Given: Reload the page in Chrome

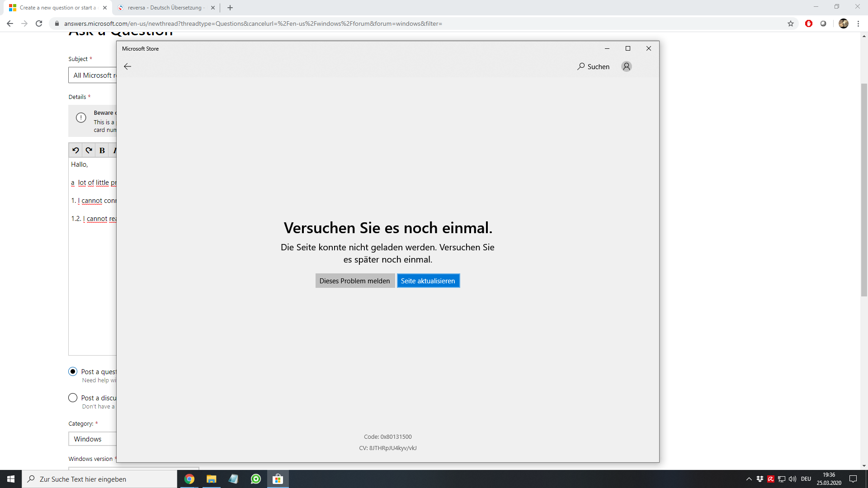Looking at the screenshot, I should click(x=39, y=23).
